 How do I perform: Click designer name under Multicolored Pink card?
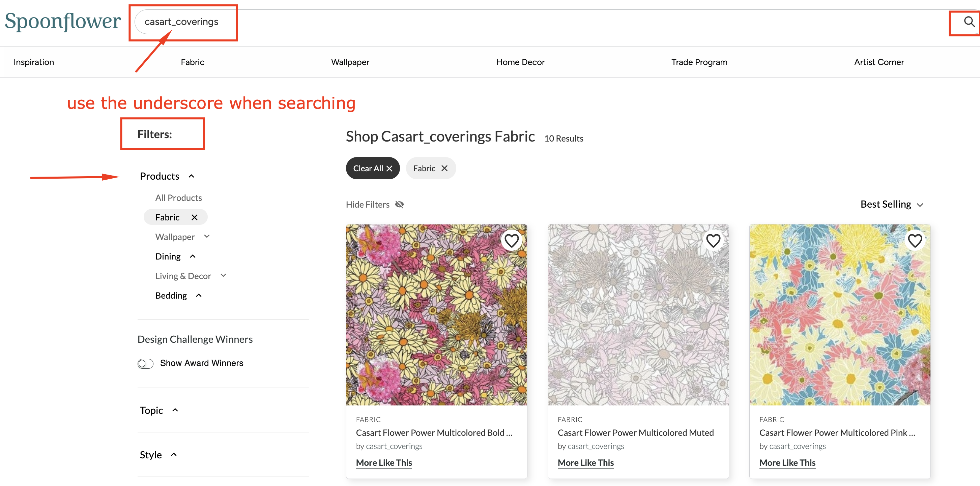(x=798, y=446)
